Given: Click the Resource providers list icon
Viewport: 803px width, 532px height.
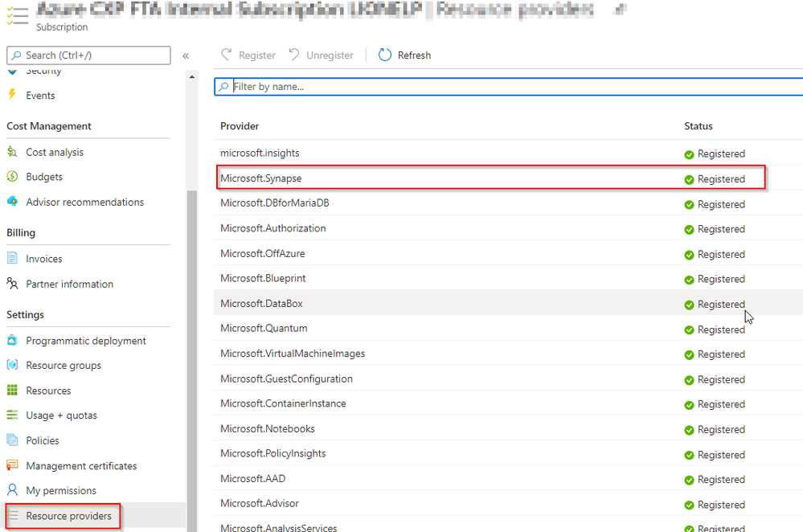Looking at the screenshot, I should (x=12, y=515).
